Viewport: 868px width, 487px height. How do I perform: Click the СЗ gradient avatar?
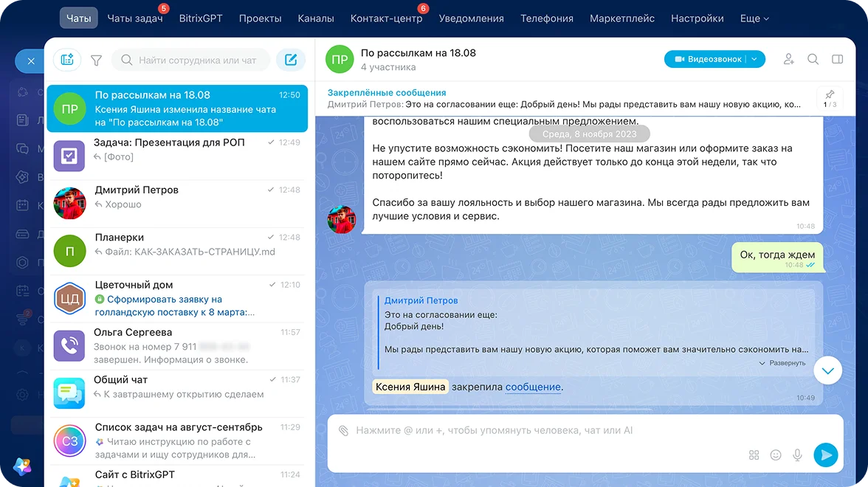(69, 441)
